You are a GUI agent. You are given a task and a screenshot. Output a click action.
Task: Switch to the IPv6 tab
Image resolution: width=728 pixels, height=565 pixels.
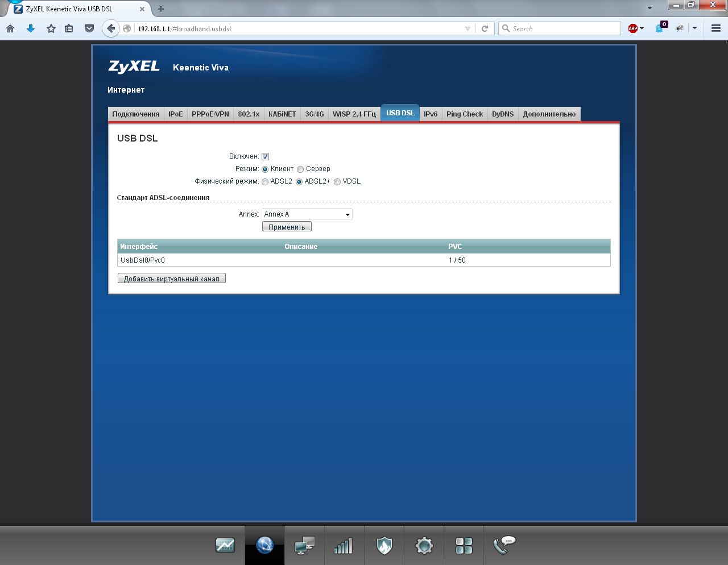[x=431, y=114]
